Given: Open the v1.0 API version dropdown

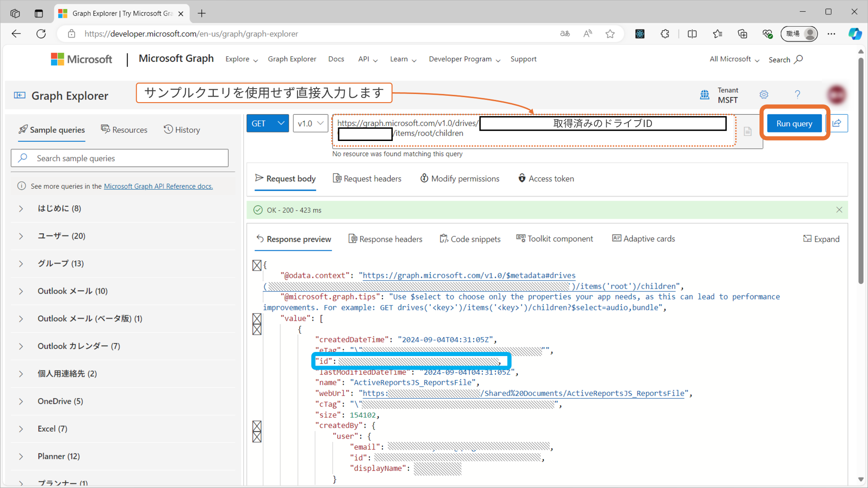Looking at the screenshot, I should click(x=311, y=123).
